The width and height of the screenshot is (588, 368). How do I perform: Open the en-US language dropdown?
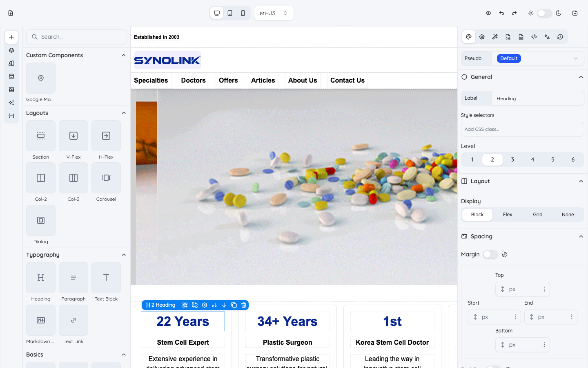pyautogui.click(x=274, y=13)
